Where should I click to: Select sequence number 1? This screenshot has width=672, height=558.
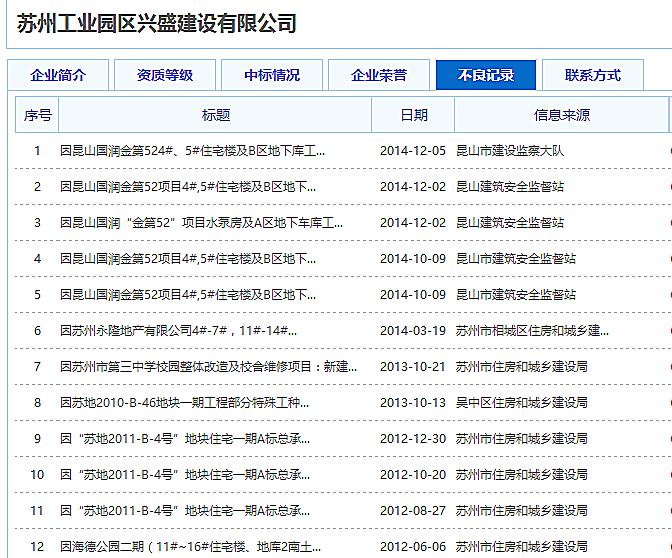pos(37,151)
